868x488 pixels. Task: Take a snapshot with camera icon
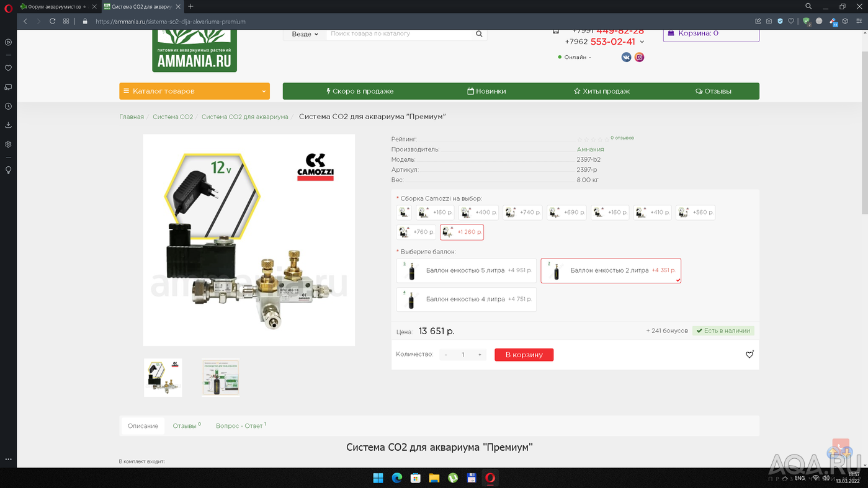(769, 21)
